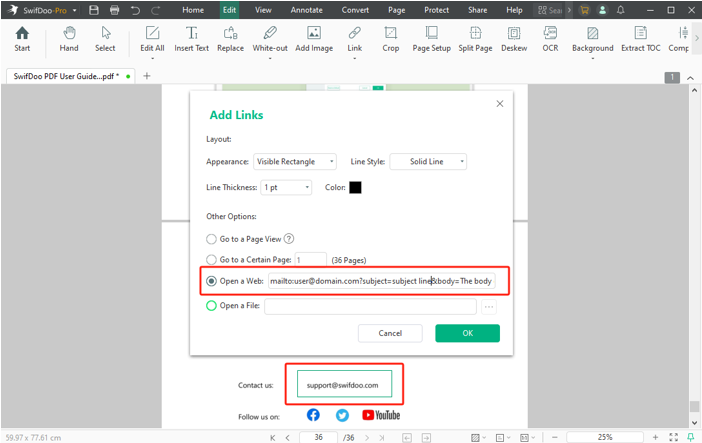Save the document with the floppy icon
The image size is (702, 443).
[94, 10]
